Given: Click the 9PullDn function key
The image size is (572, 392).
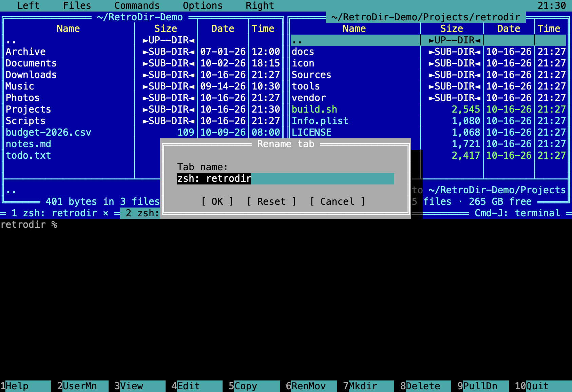Looking at the screenshot, I should pyautogui.click(x=483, y=386).
